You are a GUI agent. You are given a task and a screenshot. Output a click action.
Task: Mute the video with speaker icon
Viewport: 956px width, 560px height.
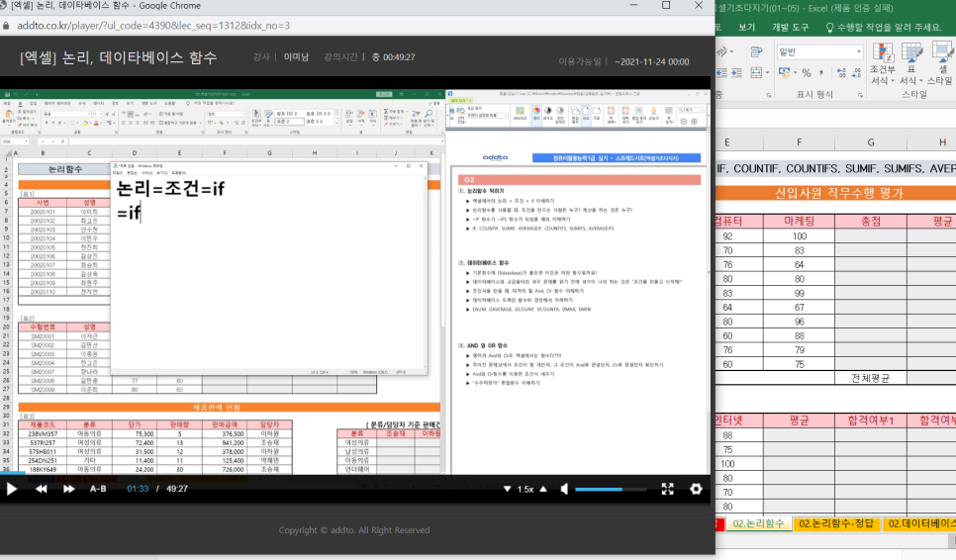pyautogui.click(x=564, y=489)
